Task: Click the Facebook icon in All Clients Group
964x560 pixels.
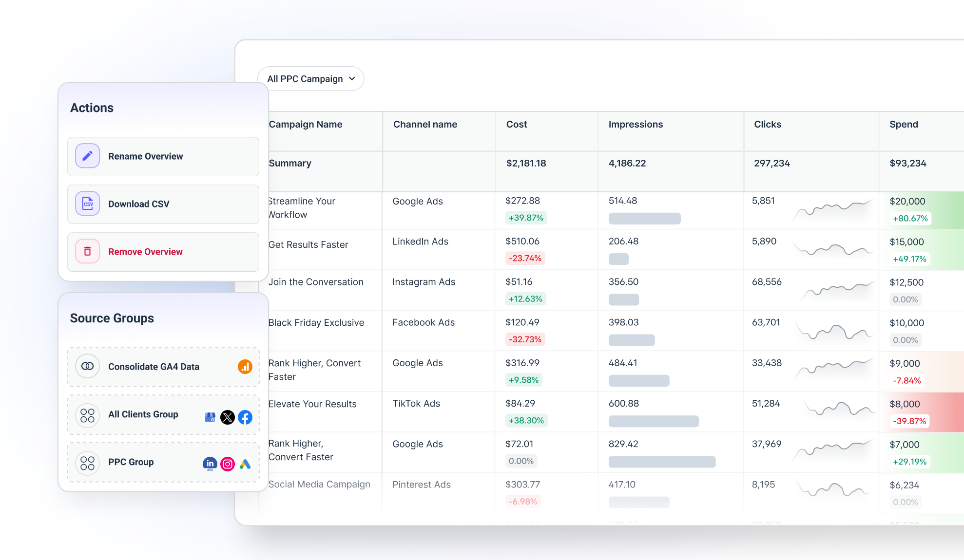Action: (x=246, y=417)
